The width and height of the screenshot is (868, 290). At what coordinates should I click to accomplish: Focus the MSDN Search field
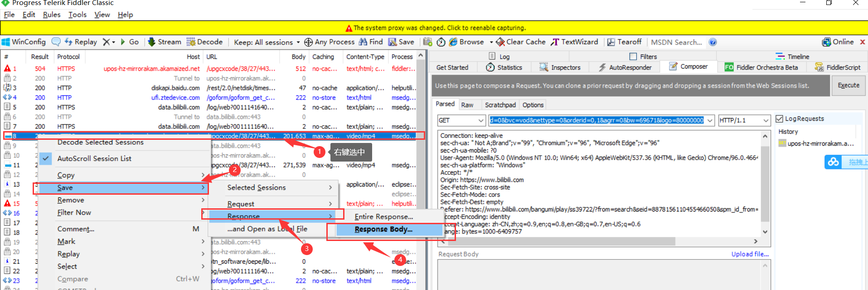[x=677, y=42]
